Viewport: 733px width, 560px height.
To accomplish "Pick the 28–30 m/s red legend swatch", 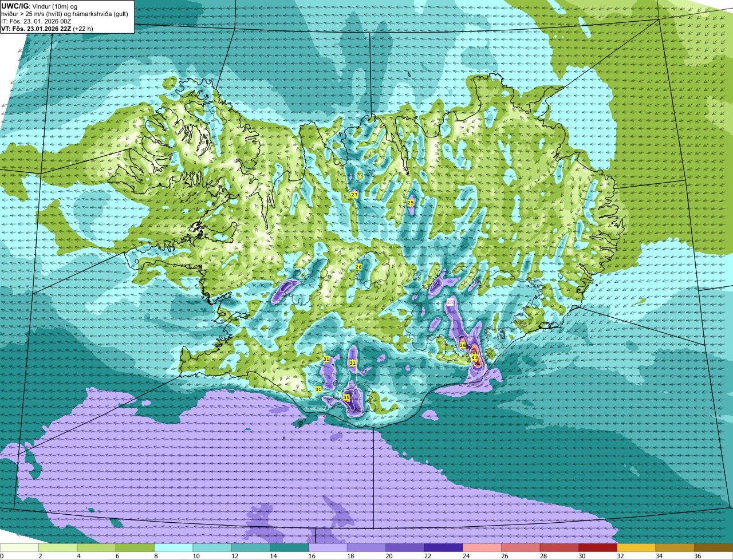I will coord(559,547).
